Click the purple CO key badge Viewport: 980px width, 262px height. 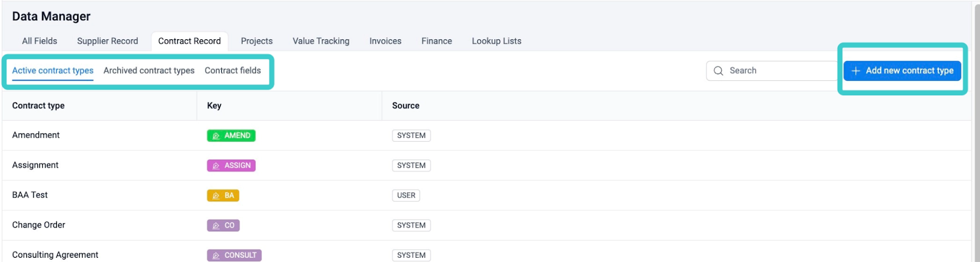[223, 226]
